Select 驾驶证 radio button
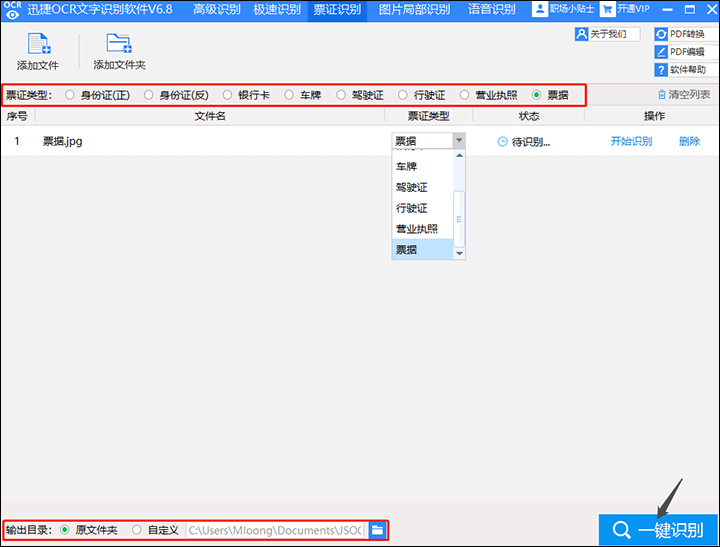The height and width of the screenshot is (547, 720). point(341,95)
